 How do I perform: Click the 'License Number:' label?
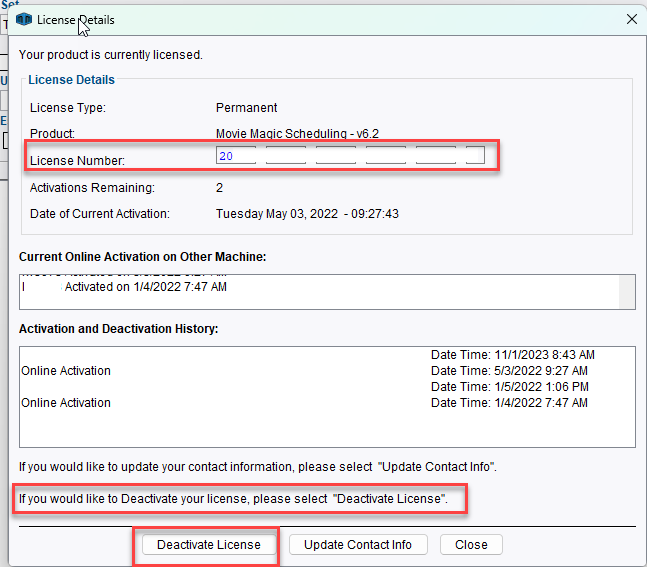tap(77, 161)
